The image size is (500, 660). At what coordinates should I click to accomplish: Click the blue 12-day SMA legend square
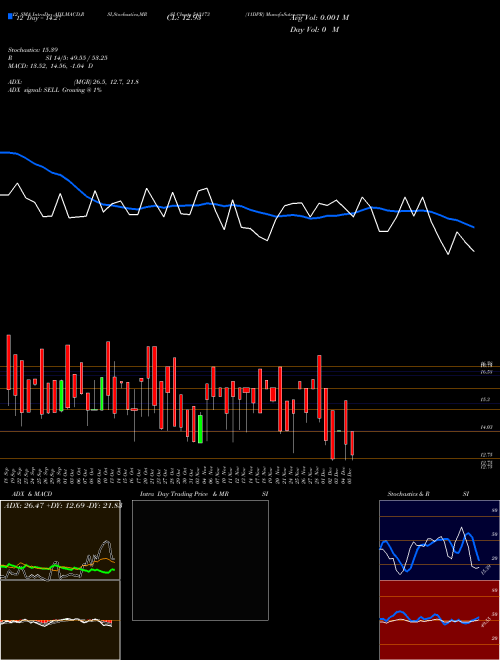10,16
